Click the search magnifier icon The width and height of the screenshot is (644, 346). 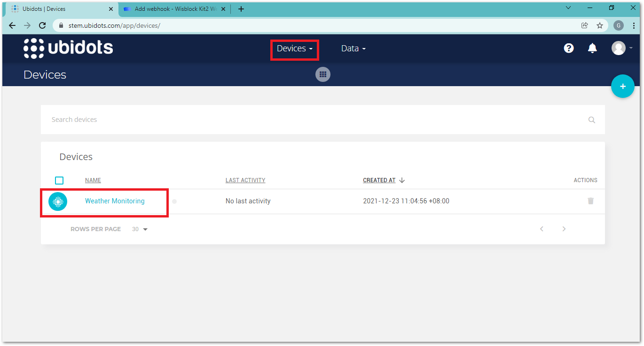591,120
